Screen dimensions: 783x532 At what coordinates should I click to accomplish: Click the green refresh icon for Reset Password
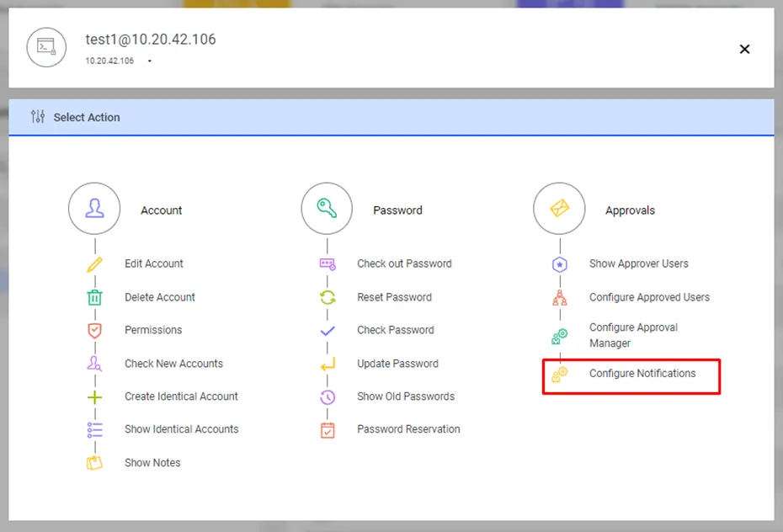[328, 297]
